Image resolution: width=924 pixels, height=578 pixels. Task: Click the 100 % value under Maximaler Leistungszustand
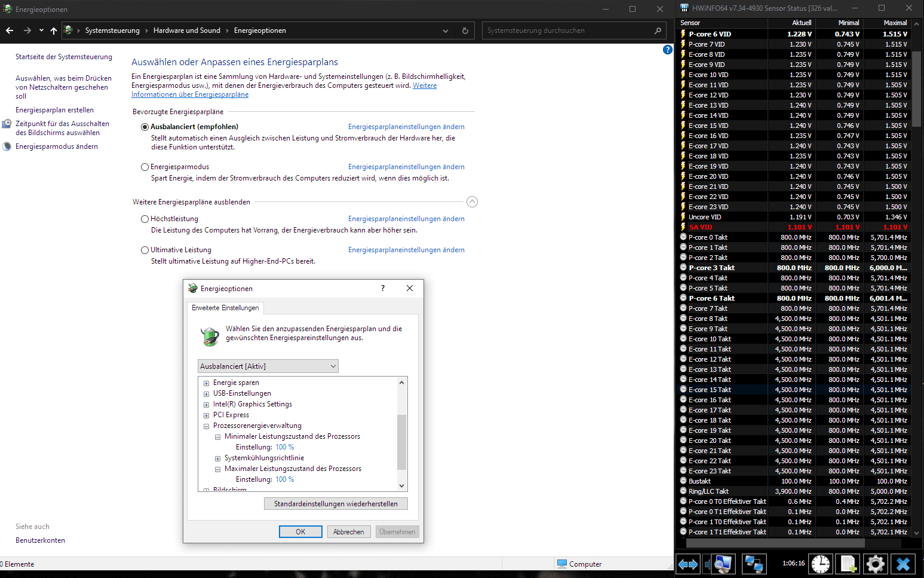[284, 479]
